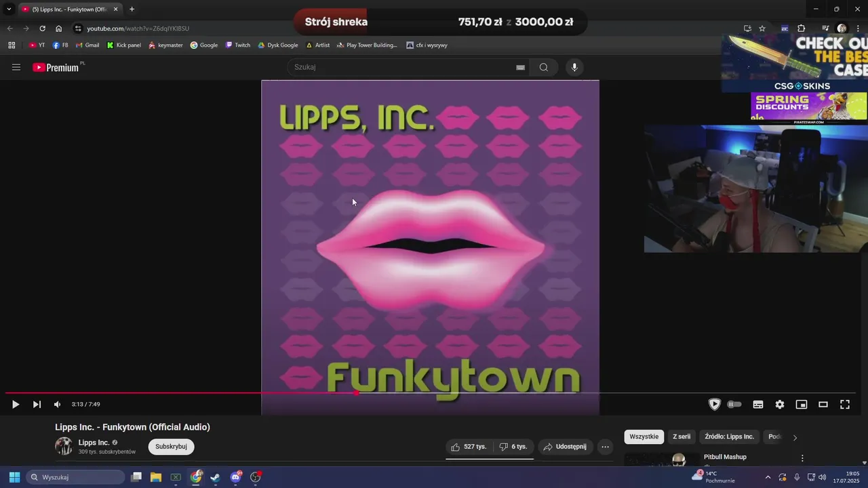Screen dimensions: 868x488
Task: Open a new browser tab
Action: (132, 9)
